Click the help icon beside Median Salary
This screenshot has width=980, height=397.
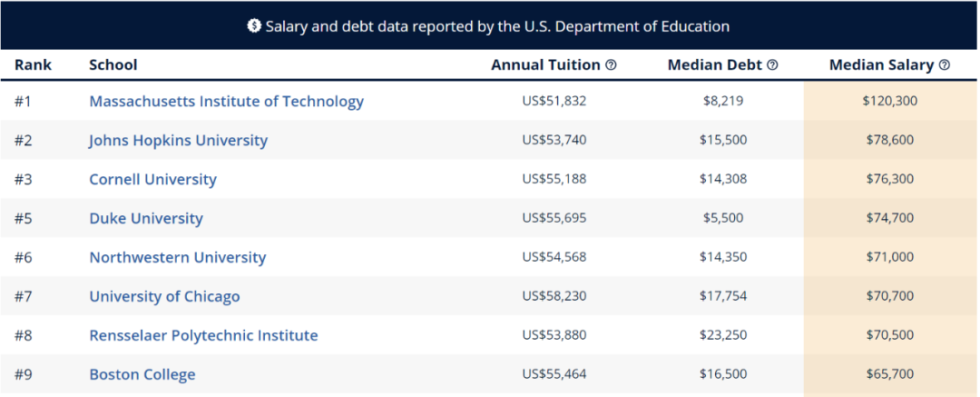[x=944, y=65]
